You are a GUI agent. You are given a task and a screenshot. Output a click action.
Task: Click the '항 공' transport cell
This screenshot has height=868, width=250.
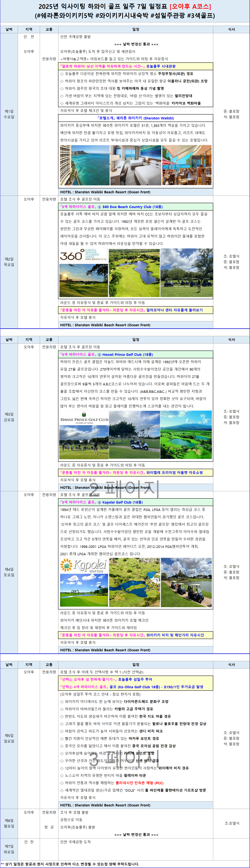pos(49,827)
